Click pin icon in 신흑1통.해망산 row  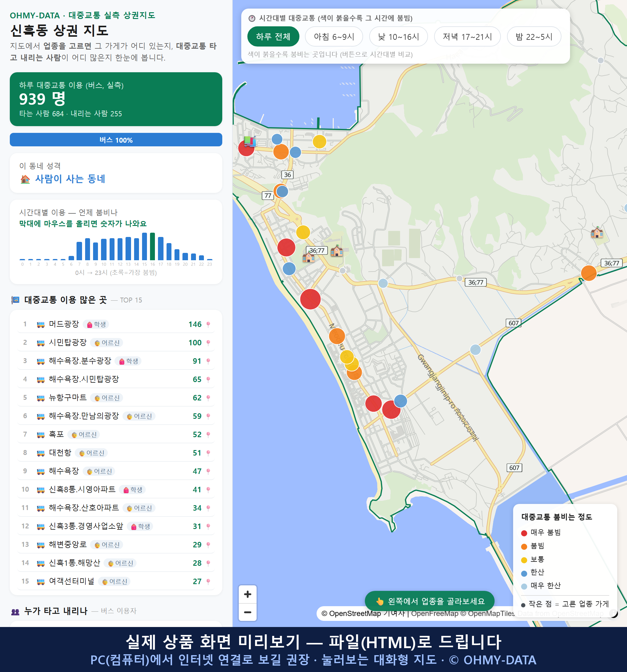208,563
